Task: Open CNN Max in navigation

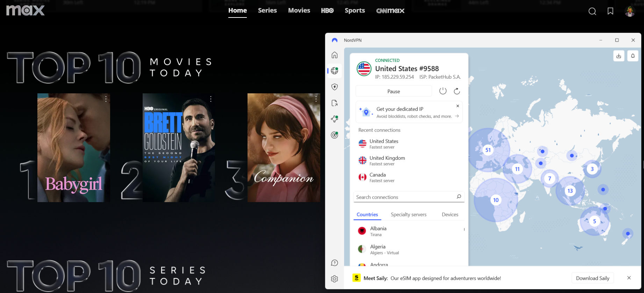Action: [390, 10]
